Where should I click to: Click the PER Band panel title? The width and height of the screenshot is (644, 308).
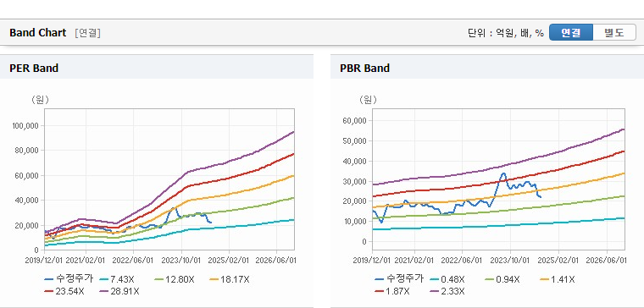34,68
